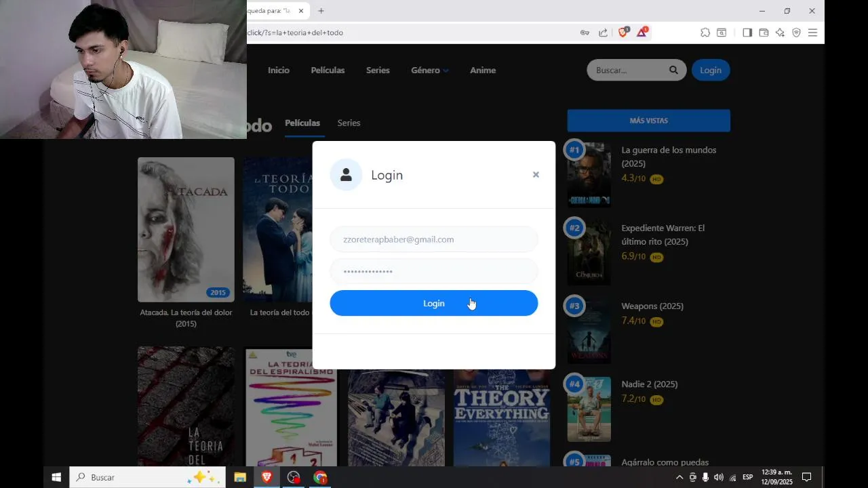Open Weapons (2025) link
868x488 pixels.
click(x=652, y=306)
